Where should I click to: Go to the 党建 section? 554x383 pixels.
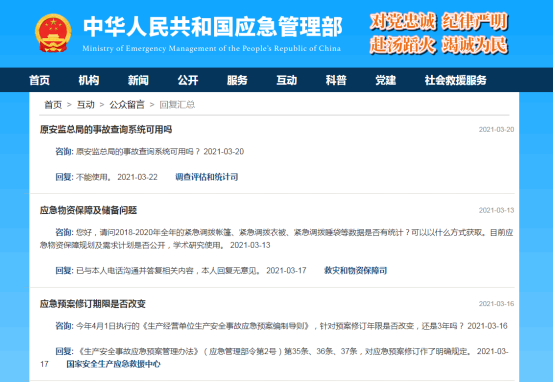tap(385, 80)
